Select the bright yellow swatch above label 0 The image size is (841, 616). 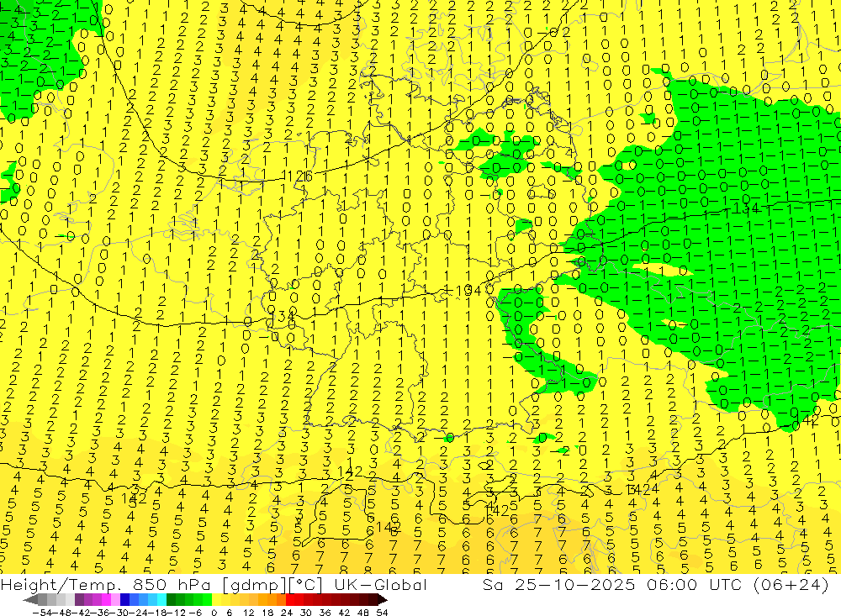tap(217, 600)
